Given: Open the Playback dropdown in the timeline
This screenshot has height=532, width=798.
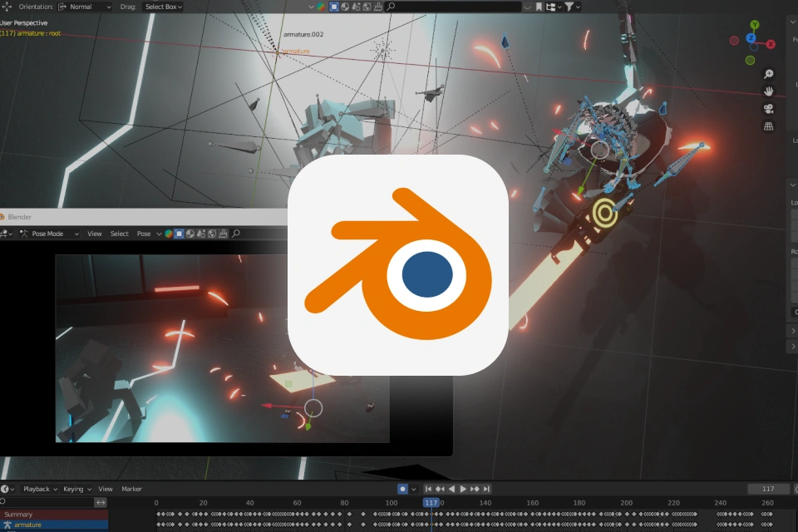Looking at the screenshot, I should tap(40, 489).
